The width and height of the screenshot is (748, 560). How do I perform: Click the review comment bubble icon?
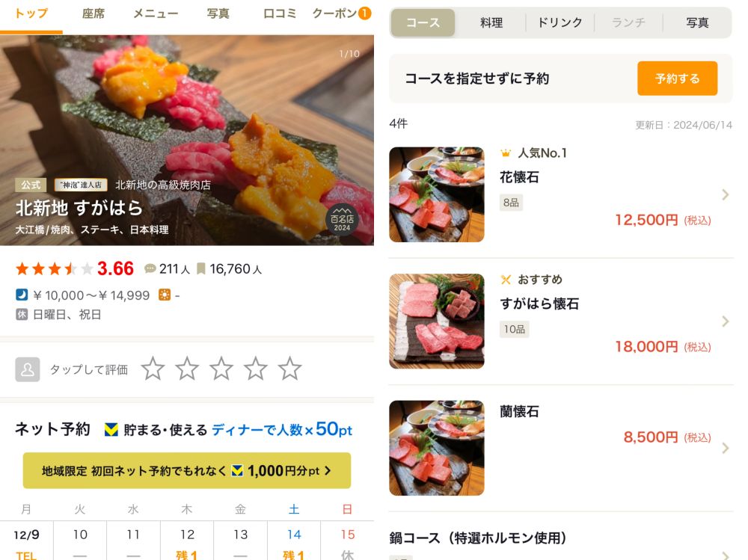(150, 269)
